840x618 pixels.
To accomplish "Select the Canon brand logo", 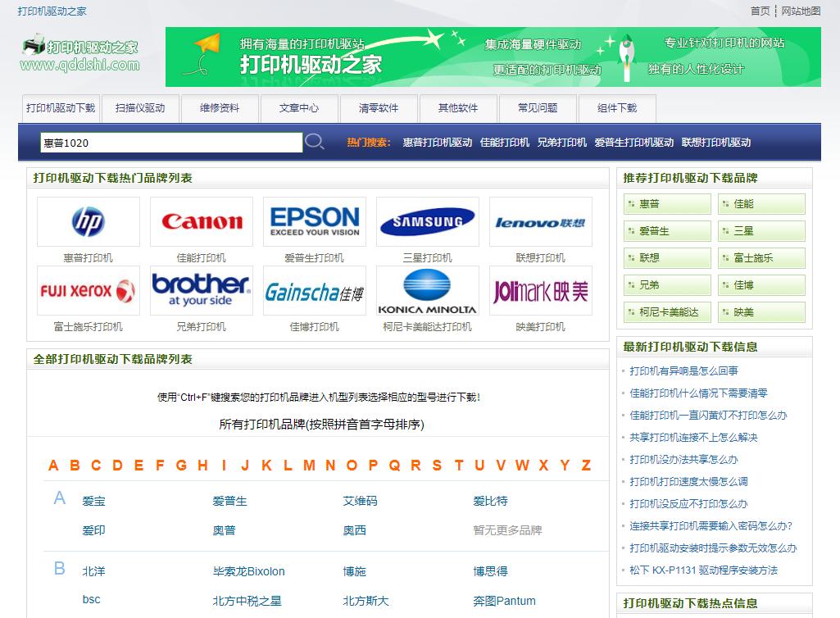I will pos(201,220).
